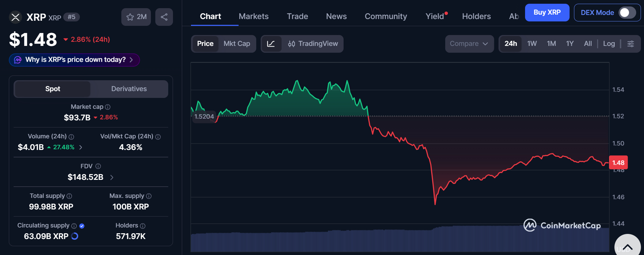The image size is (644, 255).
Task: Switch to Derivatives data view
Action: coord(129,89)
